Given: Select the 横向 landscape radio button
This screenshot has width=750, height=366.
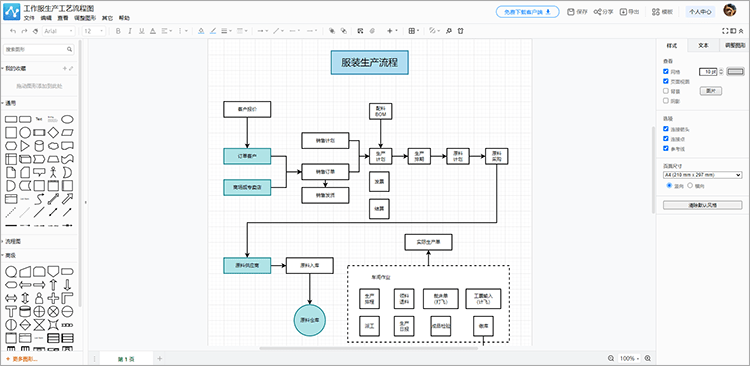Looking at the screenshot, I should tap(690, 186).
